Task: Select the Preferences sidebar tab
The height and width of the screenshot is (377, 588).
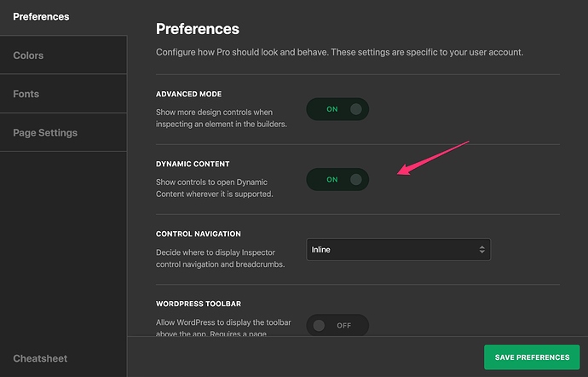Action: 41,17
